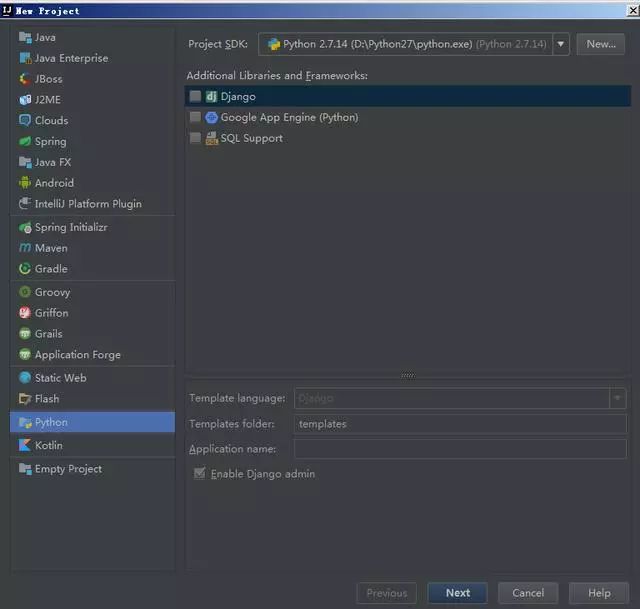640x609 pixels.
Task: Choose the Java FX folder icon
Action: click(x=25, y=162)
